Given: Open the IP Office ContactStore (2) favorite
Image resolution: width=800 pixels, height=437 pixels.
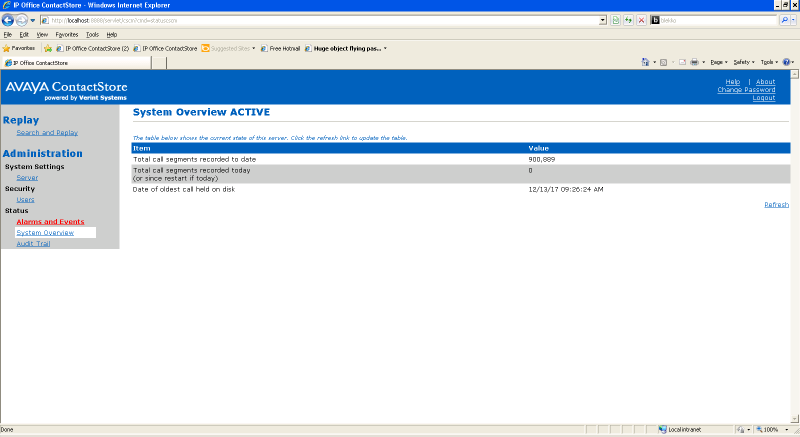Looking at the screenshot, I should (92, 48).
